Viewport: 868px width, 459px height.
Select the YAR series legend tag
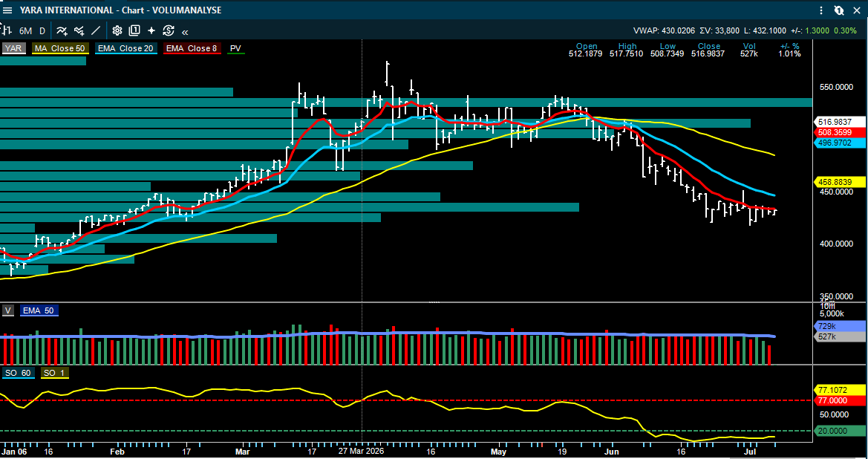(x=13, y=48)
